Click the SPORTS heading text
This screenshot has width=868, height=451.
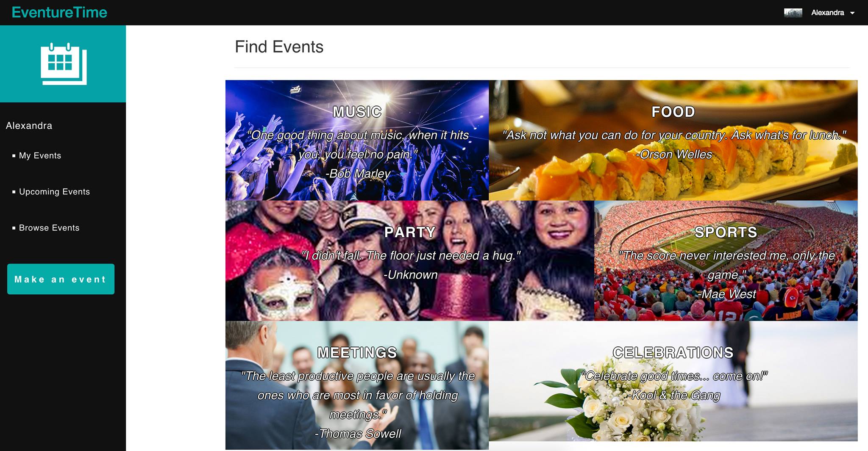[x=726, y=232]
